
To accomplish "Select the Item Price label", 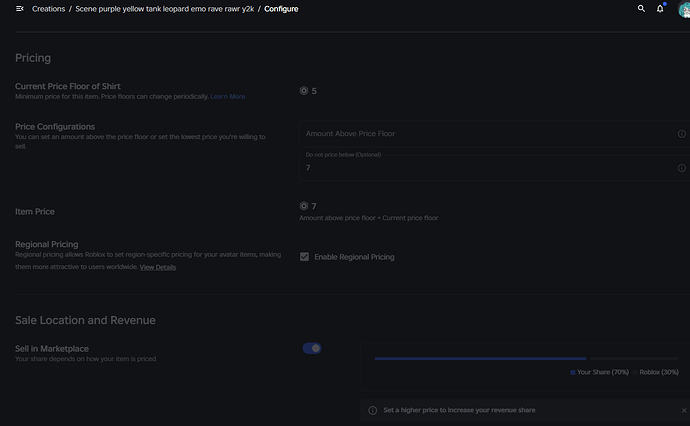I will pyautogui.click(x=35, y=212).
